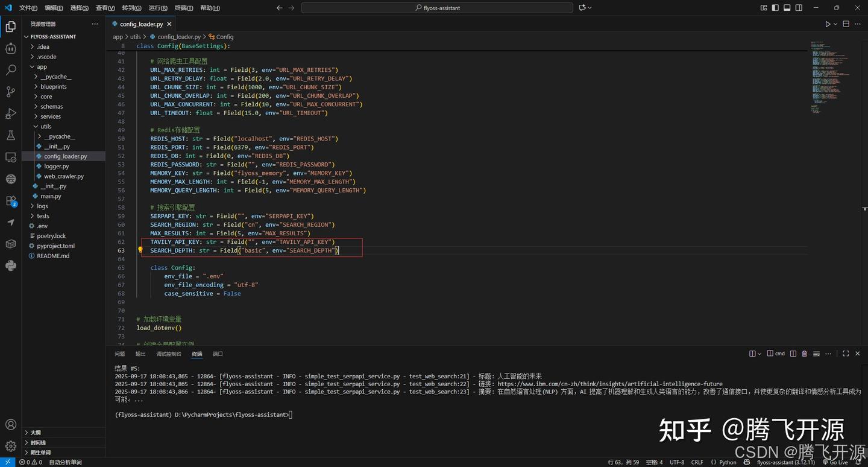
Task: Expand the schemas folder
Action: pyautogui.click(x=51, y=106)
